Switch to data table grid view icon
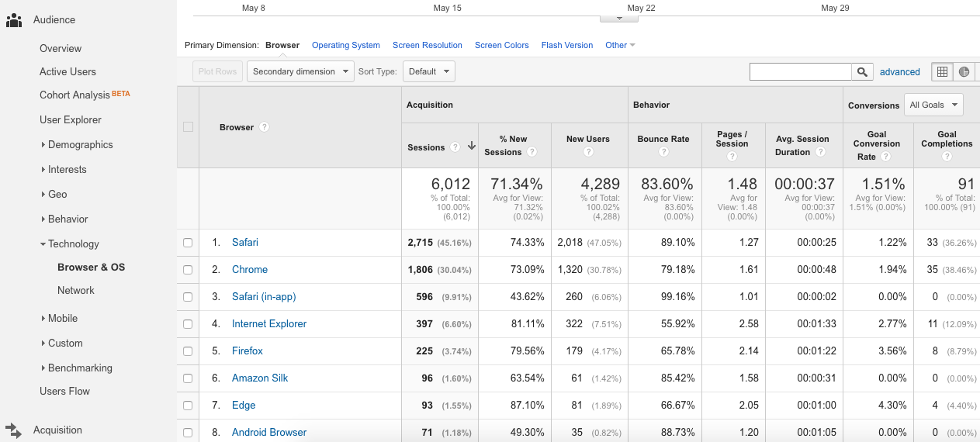 (x=942, y=72)
